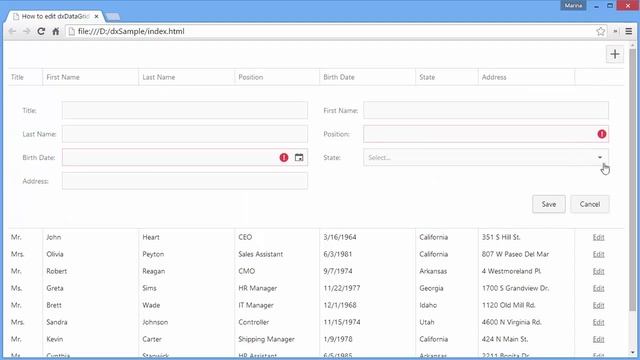The image size is (640, 360).
Task: Click the scrollbar down arrow
Action: (633, 353)
